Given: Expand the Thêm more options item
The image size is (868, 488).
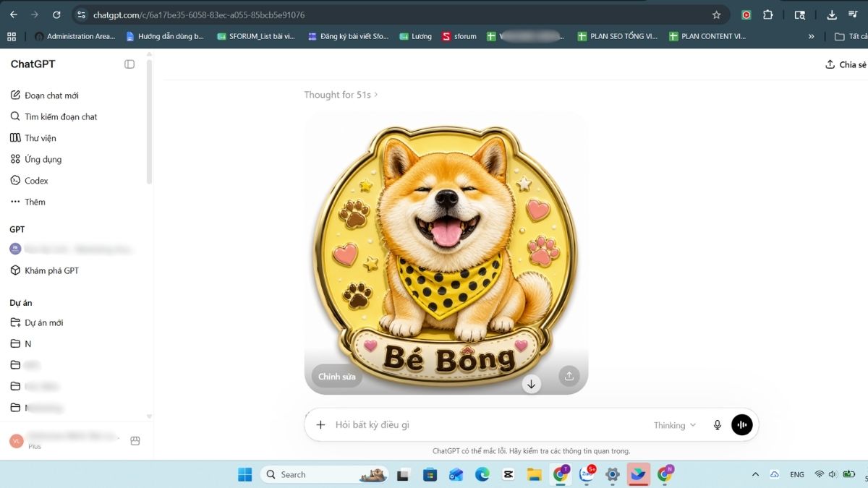Looking at the screenshot, I should point(28,202).
